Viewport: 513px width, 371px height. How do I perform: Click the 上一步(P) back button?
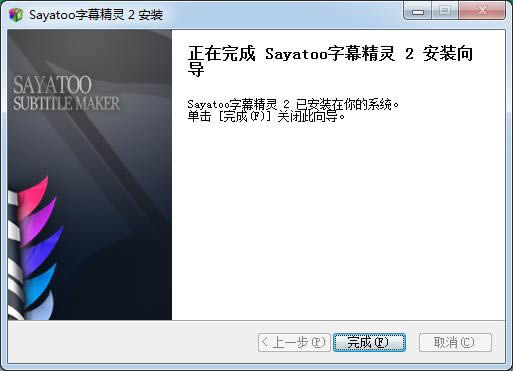294,342
